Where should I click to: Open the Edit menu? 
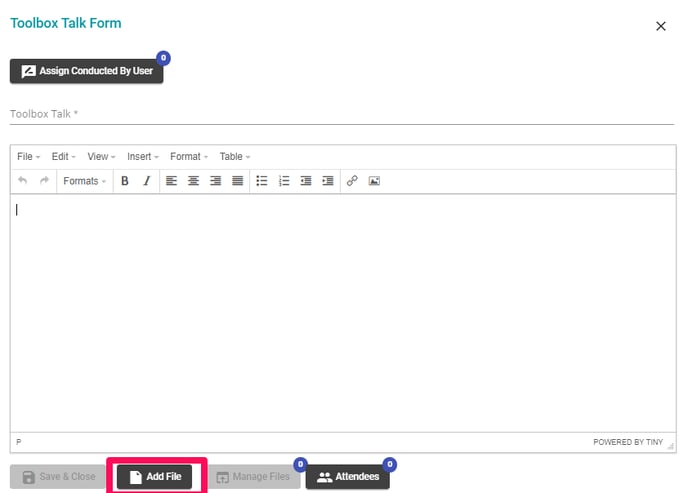63,157
